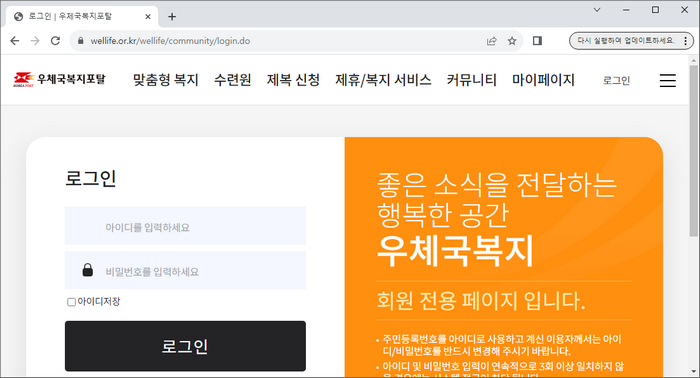Open the browser side panel icon
The image size is (700, 378).
click(x=538, y=41)
